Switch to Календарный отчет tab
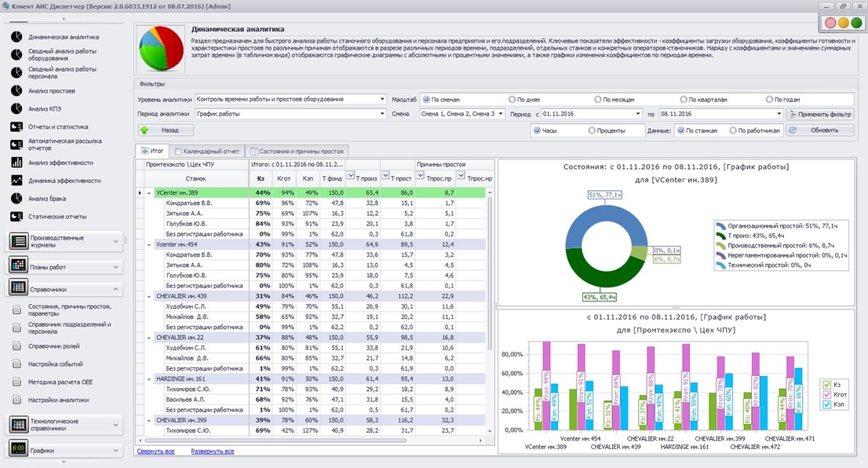868x468 pixels. pyautogui.click(x=207, y=151)
